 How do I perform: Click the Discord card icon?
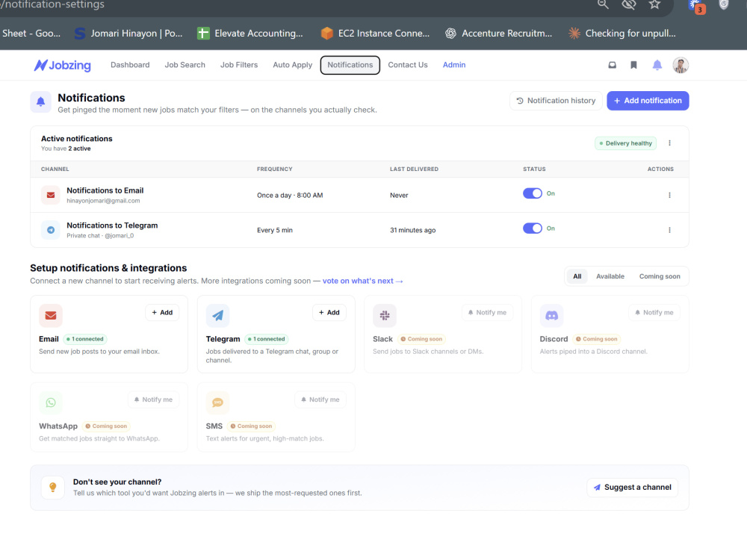tap(552, 315)
